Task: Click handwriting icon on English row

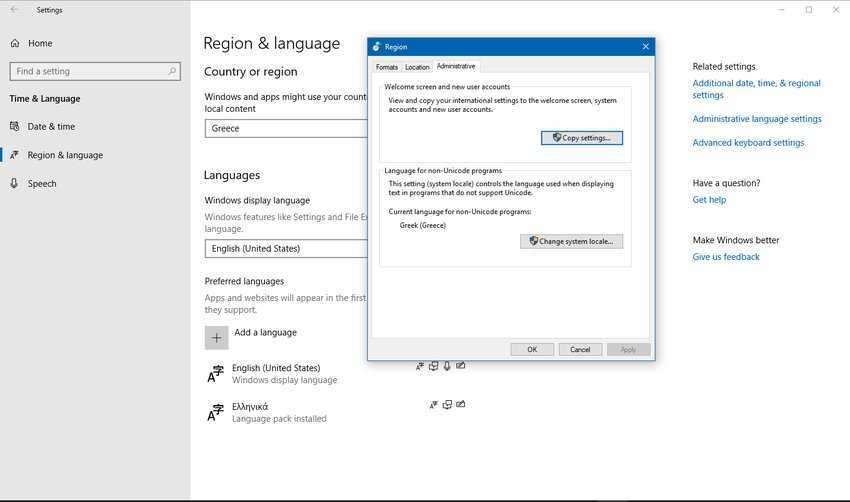Action: tap(460, 366)
